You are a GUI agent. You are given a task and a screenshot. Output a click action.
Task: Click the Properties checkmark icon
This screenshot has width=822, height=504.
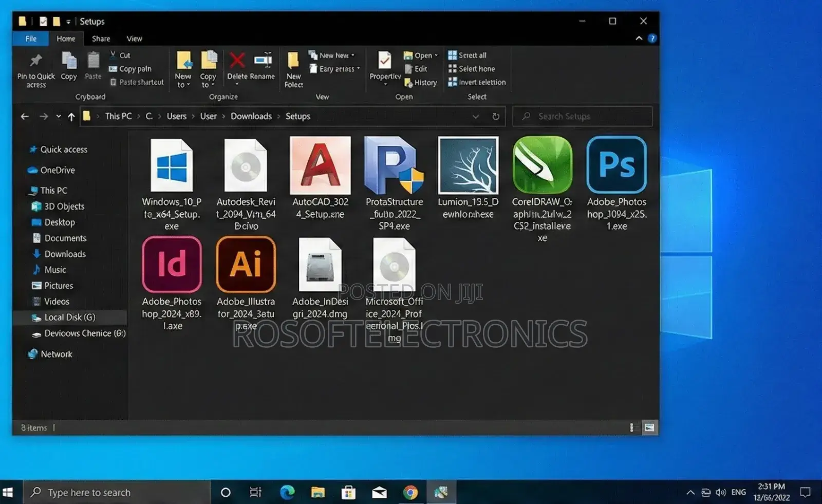(385, 60)
